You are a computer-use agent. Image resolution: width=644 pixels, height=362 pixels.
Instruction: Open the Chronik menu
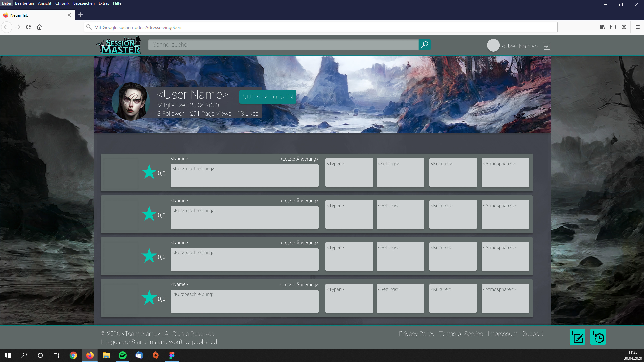[x=62, y=3]
